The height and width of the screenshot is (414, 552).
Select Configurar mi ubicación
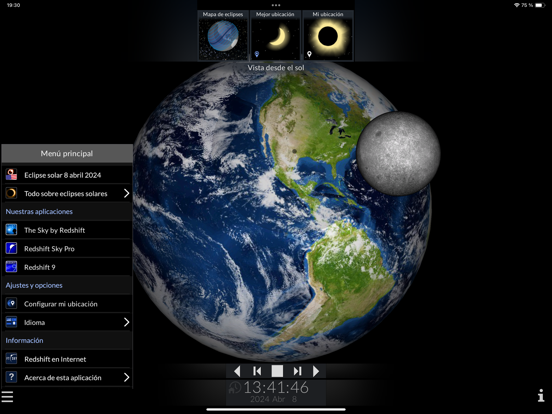point(67,304)
